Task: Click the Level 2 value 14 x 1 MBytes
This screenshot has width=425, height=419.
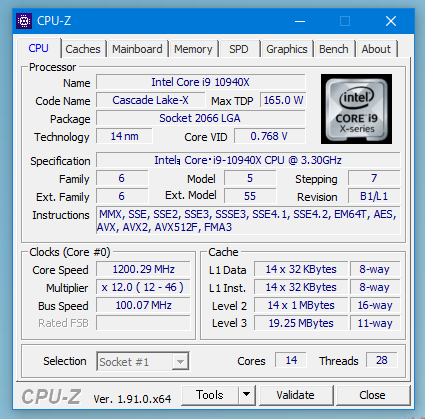Action: (301, 305)
